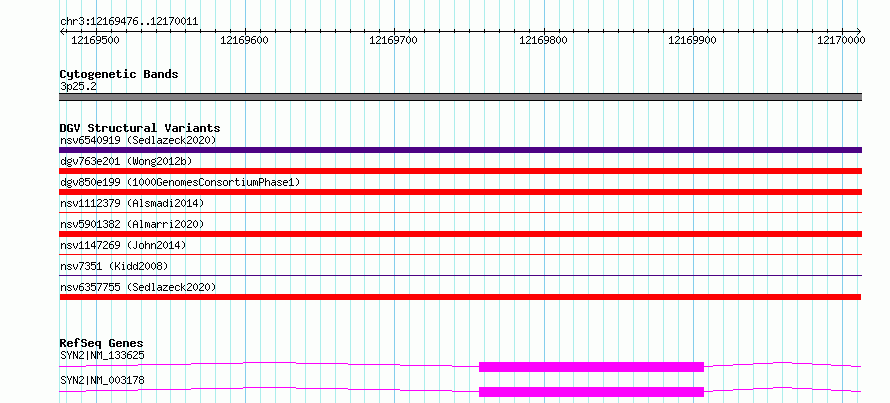The height and width of the screenshot is (403, 890).
Task: Click the thin purple nsv7351 variant line
Action: click(x=460, y=276)
